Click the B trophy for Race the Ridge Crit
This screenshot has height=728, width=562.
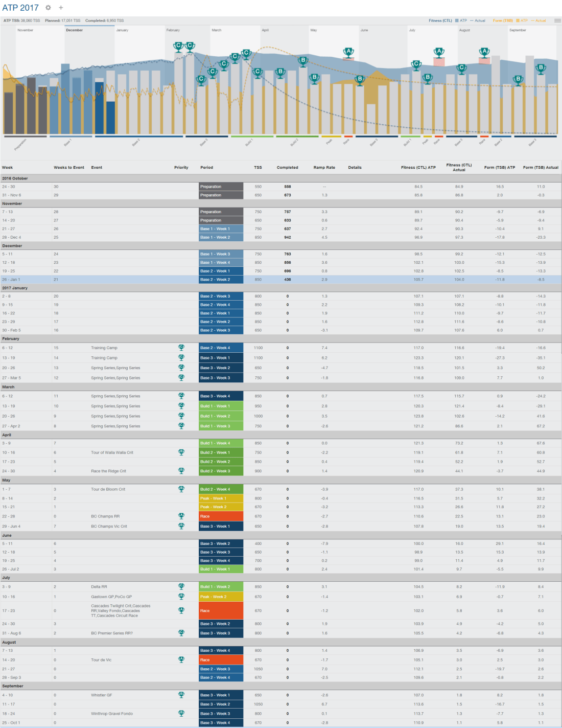tap(181, 471)
